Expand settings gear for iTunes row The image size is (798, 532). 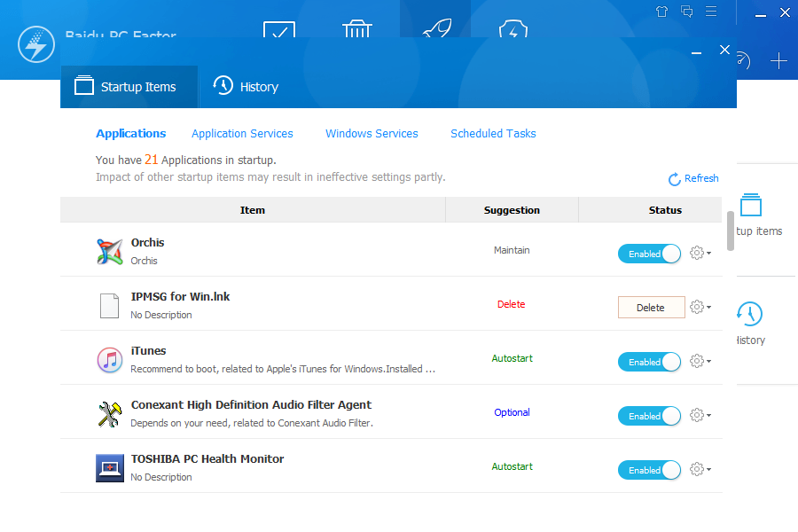point(700,361)
